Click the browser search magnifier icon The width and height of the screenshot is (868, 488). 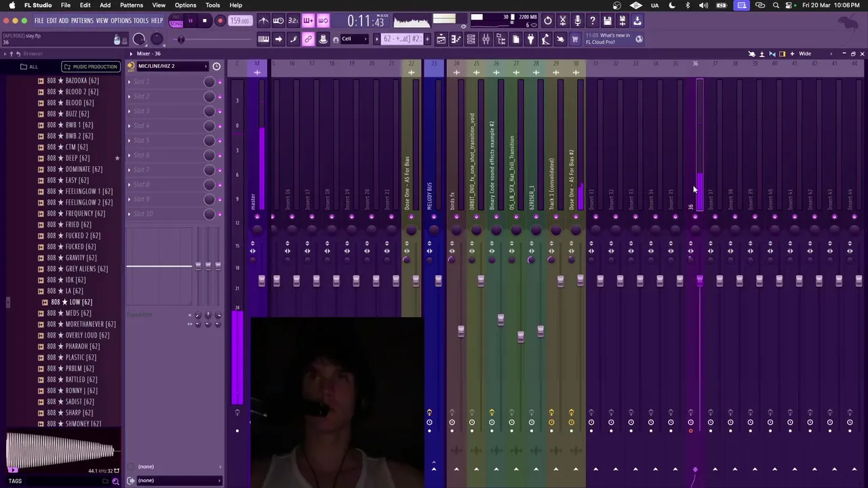tap(115, 481)
